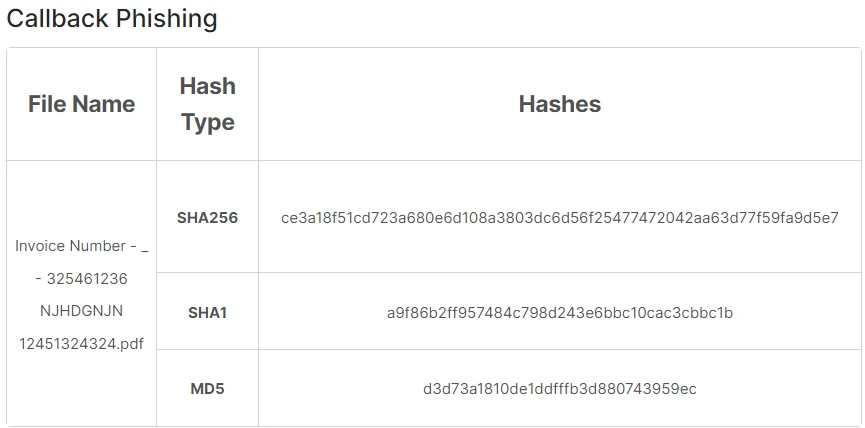
Task: Click the word Hash above Type
Action: pos(207,86)
